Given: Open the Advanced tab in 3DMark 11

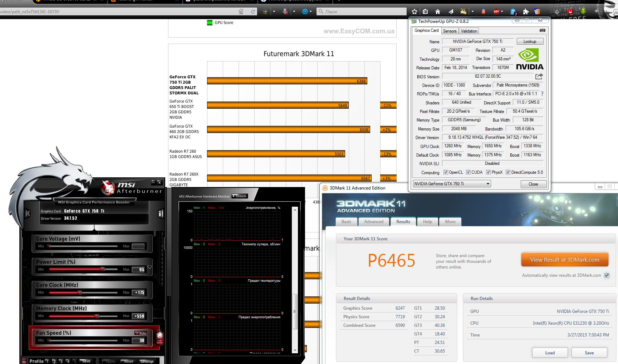Looking at the screenshot, I should click(x=374, y=222).
